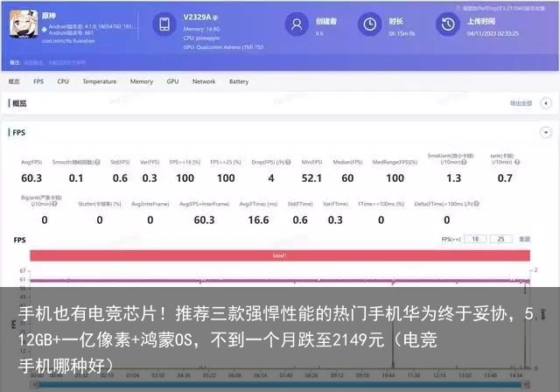This screenshot has height=392, width=560.
Task: Open the Temperature tab
Action: pyautogui.click(x=99, y=81)
